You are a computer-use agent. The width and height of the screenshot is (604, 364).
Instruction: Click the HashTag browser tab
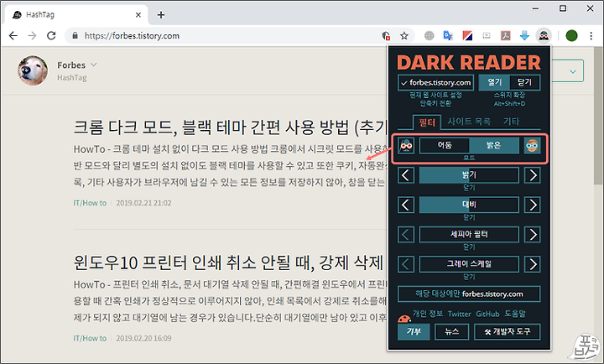coord(76,15)
